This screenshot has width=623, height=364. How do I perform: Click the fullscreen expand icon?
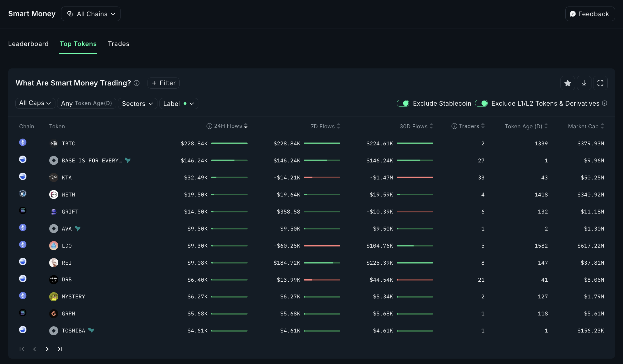coord(601,83)
